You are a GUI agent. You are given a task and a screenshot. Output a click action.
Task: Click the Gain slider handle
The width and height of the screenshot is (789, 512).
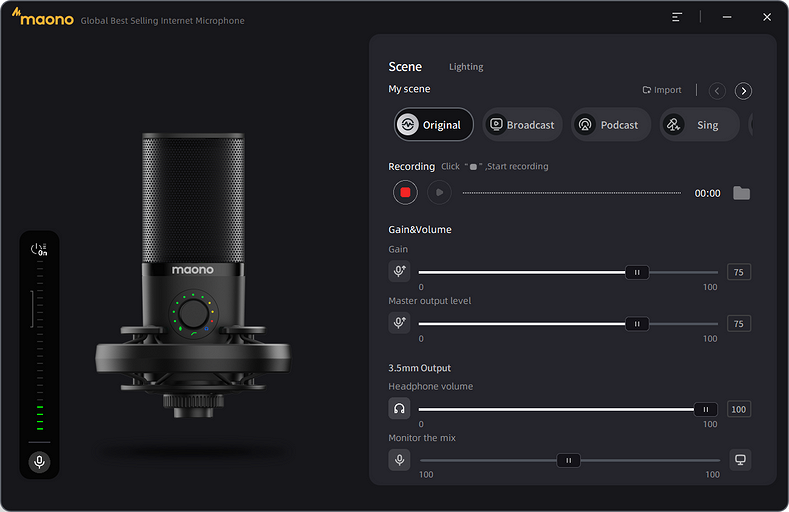[636, 272]
